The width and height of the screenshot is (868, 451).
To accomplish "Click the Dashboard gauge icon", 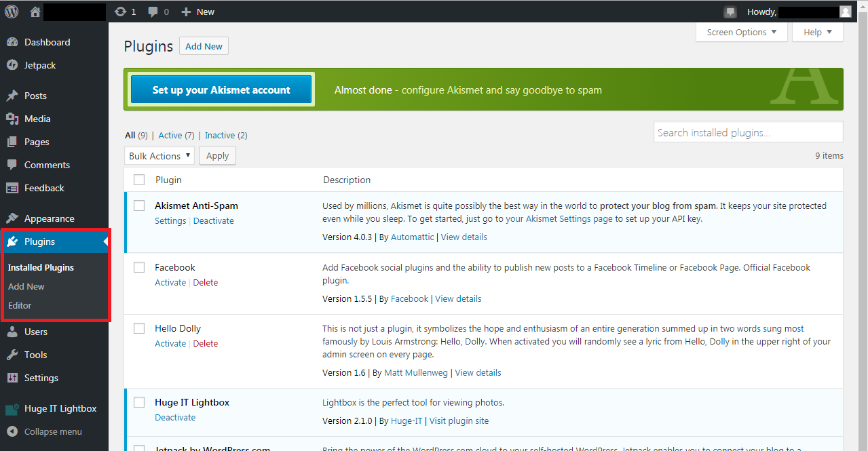I will click(12, 42).
